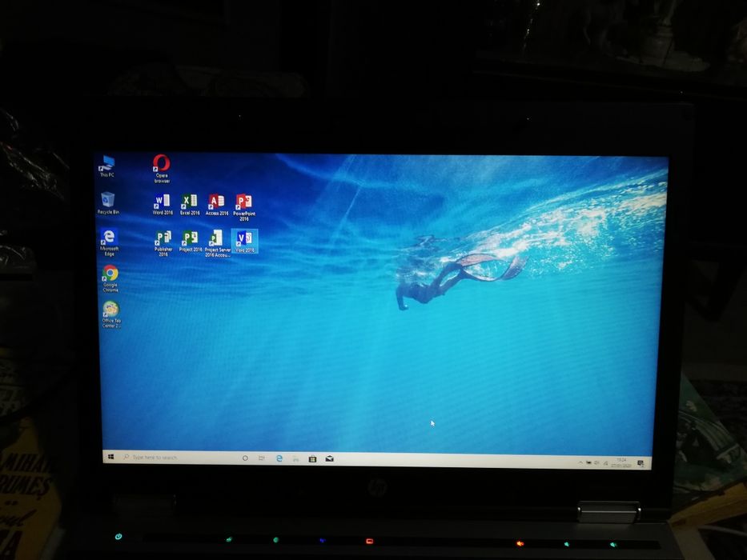
Task: Select the Recycle Bin desktop icon
Action: click(108, 203)
